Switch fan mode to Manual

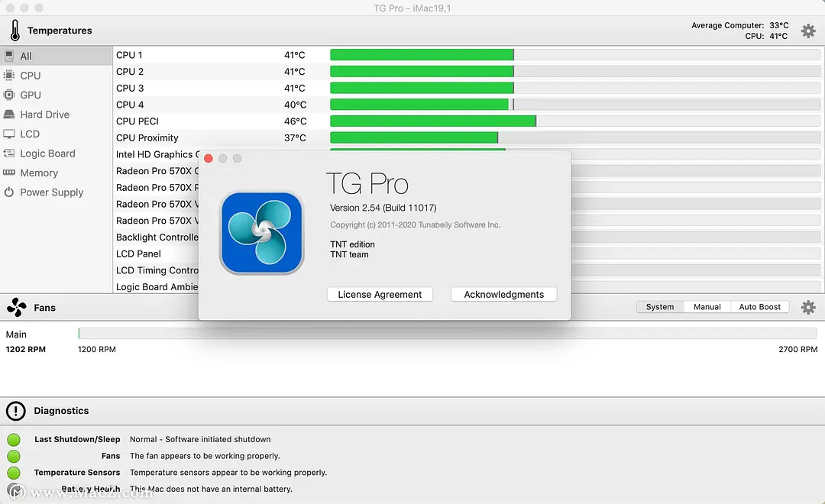(x=707, y=307)
